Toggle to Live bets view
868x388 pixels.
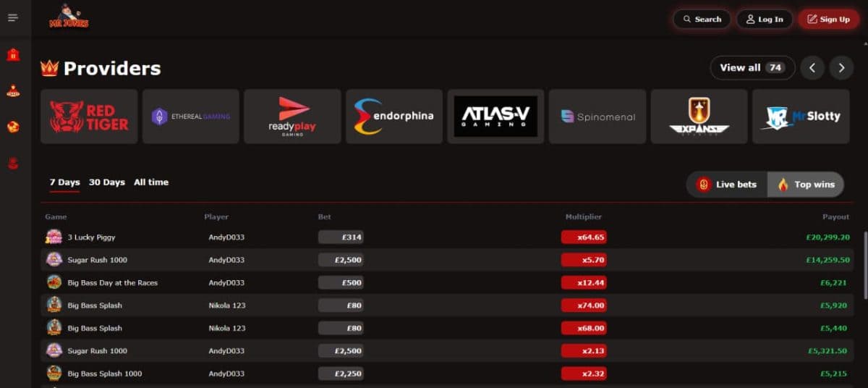[727, 185]
